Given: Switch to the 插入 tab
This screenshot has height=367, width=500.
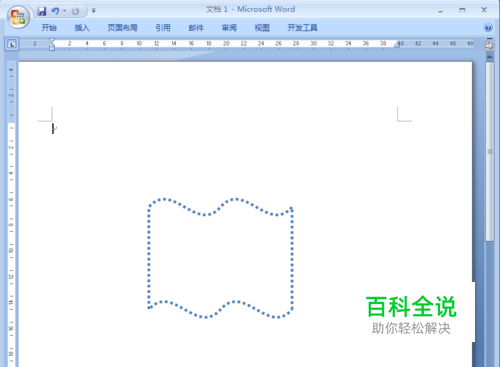Looking at the screenshot, I should click(x=82, y=28).
